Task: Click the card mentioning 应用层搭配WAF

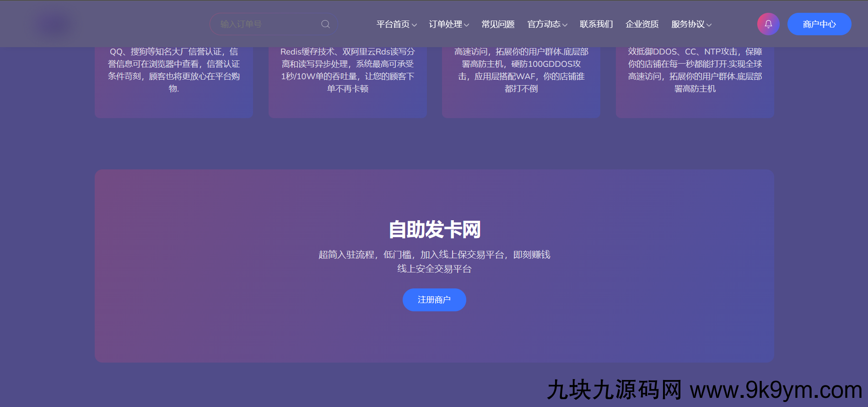Action: (521, 82)
